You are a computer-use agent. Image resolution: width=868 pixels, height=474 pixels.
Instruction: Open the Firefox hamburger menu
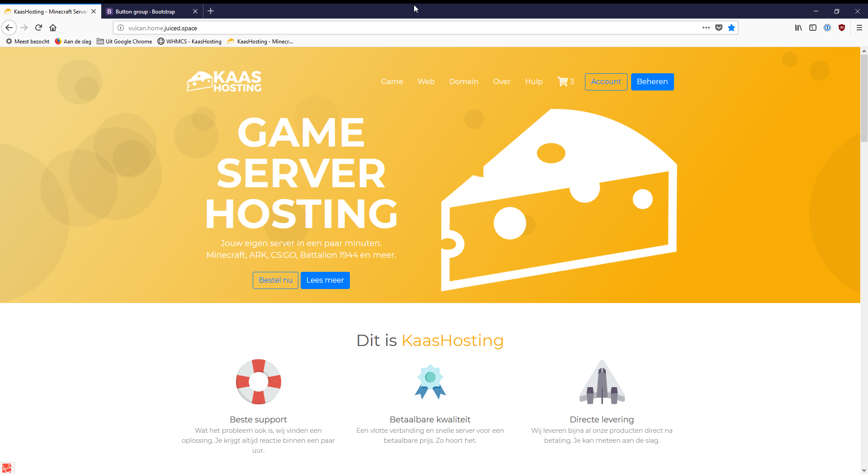tap(859, 28)
